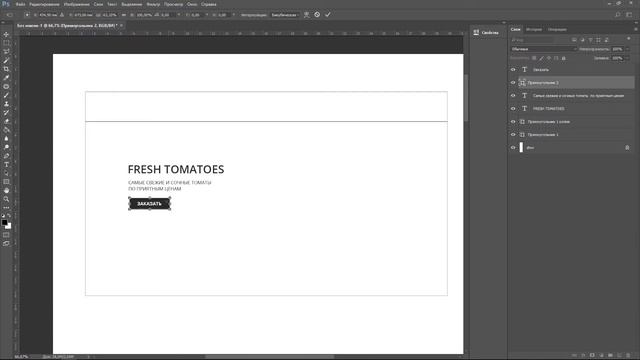Hide the Прямоугольник 1 копия layer

[513, 122]
